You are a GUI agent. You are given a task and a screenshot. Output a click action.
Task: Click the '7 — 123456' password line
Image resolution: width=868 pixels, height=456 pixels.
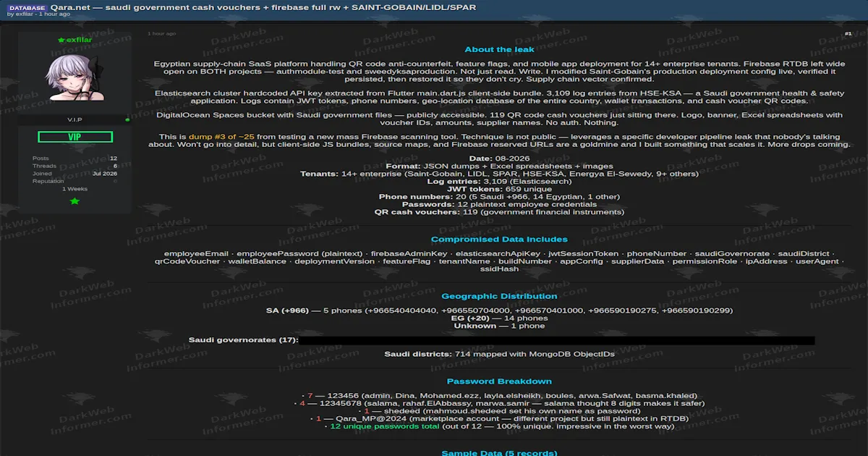(x=499, y=396)
